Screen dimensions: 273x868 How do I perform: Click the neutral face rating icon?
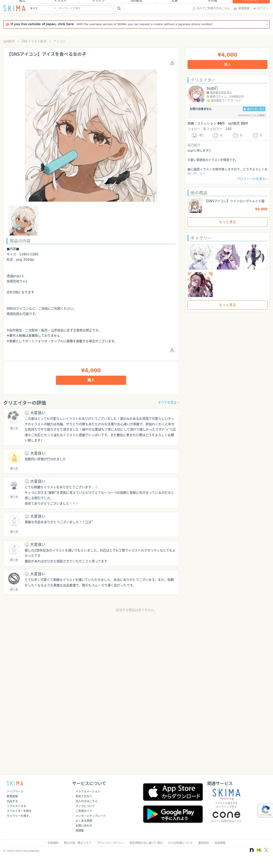pyautogui.click(x=235, y=135)
